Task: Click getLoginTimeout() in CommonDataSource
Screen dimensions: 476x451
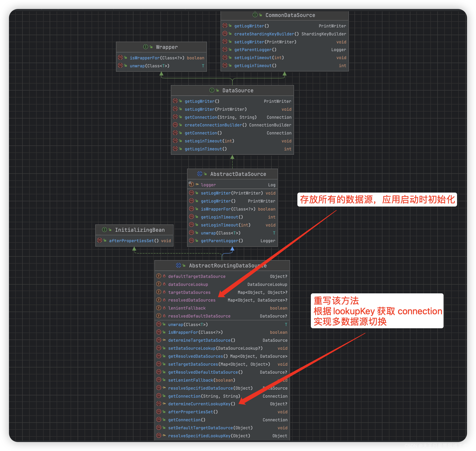Action: [x=255, y=66]
